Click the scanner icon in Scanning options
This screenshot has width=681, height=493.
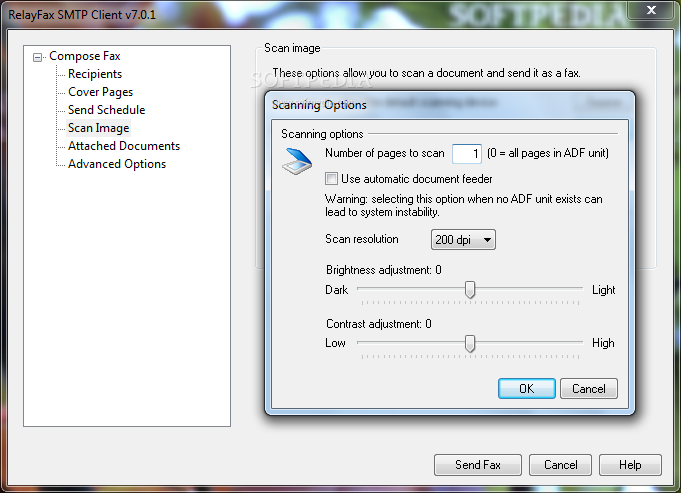click(297, 161)
